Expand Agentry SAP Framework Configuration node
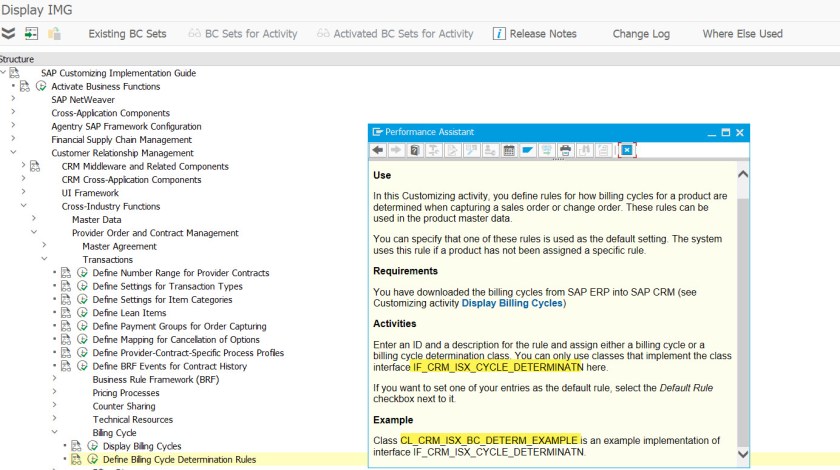840x470 pixels. [x=13, y=125]
